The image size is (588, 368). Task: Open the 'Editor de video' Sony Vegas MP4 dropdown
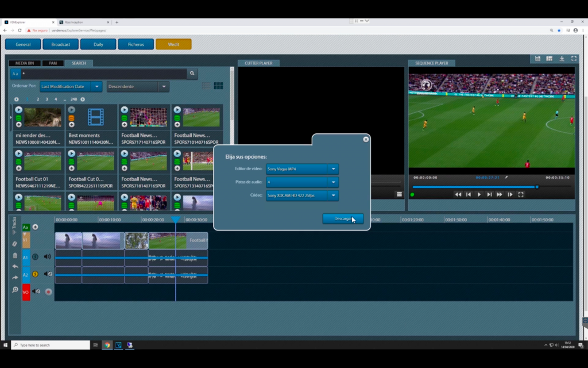coord(302,169)
